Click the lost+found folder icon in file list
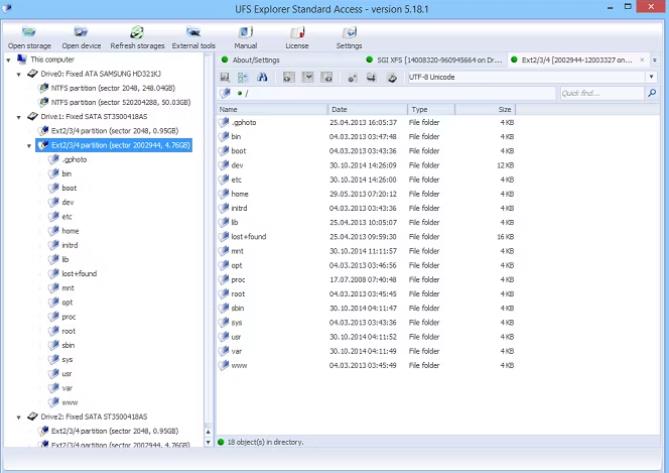Screen dimensions: 669x473 pos(224,237)
